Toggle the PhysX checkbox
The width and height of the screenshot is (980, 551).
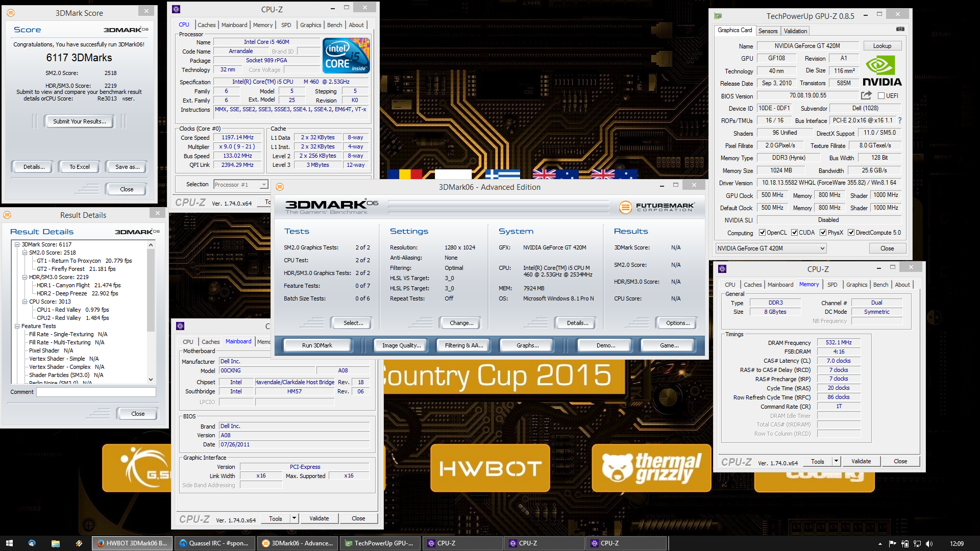(x=823, y=233)
